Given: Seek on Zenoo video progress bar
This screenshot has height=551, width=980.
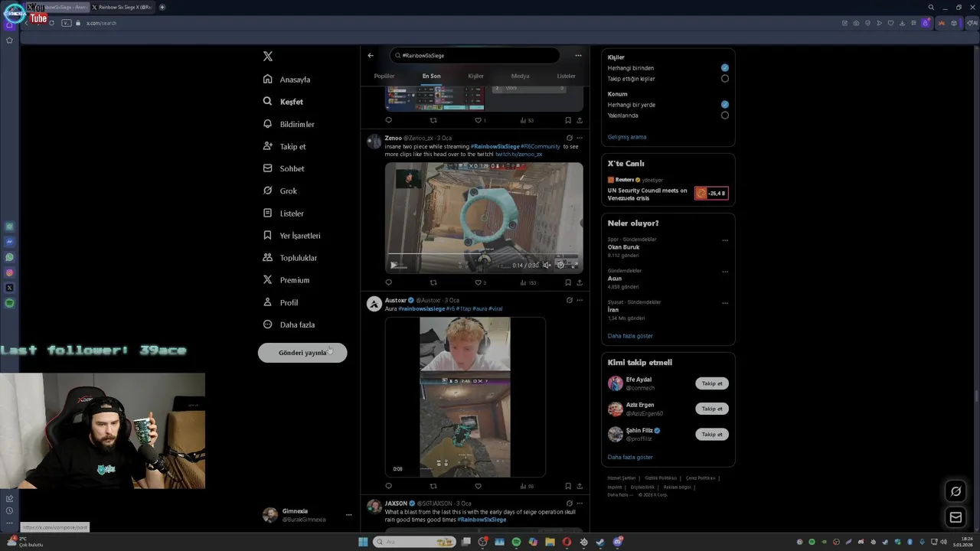Looking at the screenshot, I should pos(484,255).
